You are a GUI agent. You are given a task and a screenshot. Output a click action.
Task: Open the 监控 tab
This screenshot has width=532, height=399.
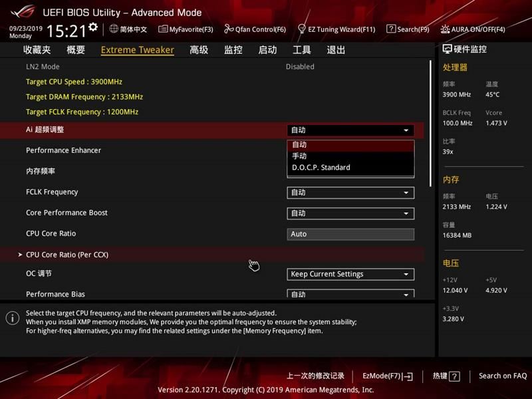click(233, 50)
